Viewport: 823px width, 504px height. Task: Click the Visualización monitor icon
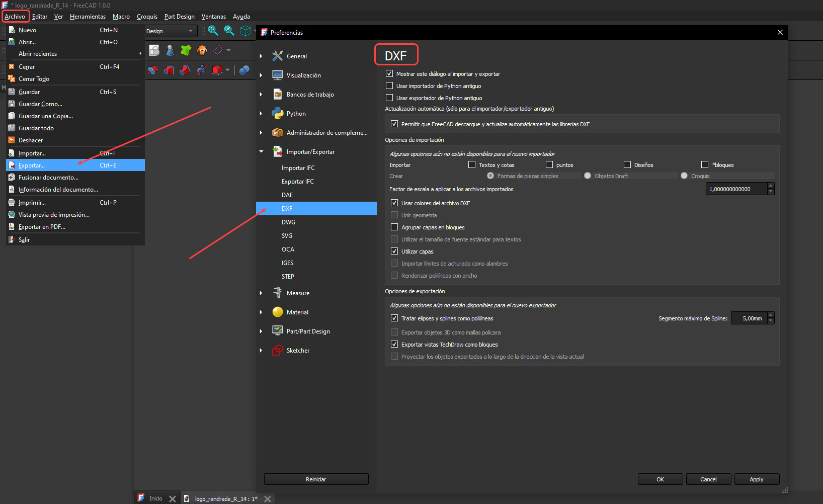(x=278, y=75)
